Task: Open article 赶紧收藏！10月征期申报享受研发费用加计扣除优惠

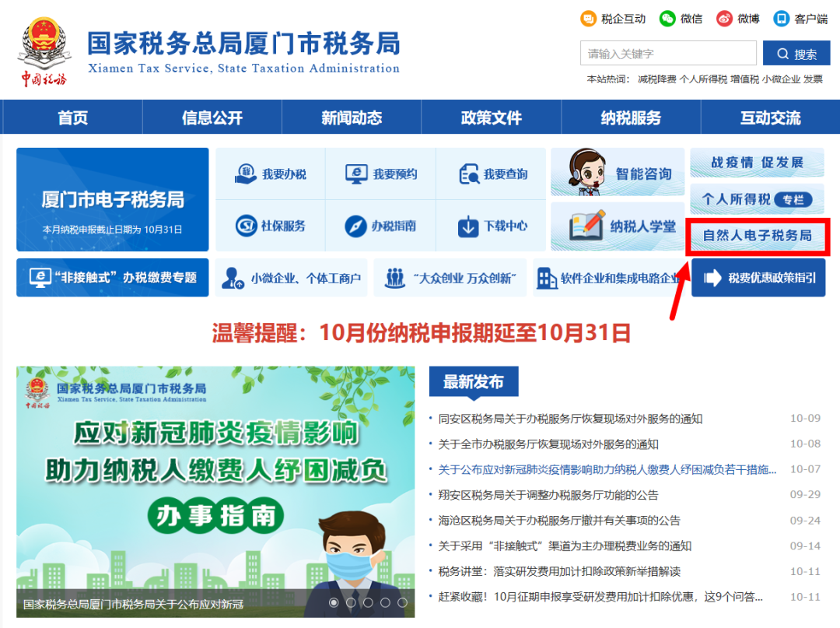Action: pyautogui.click(x=600, y=597)
